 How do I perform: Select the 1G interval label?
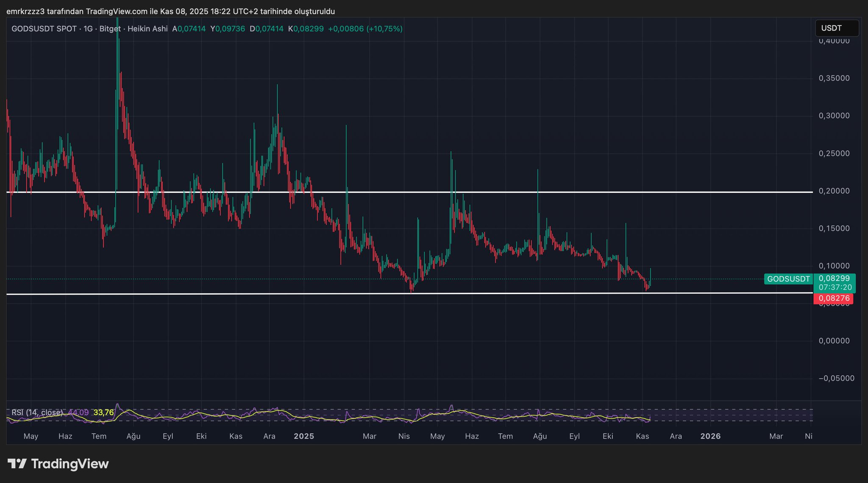pos(88,29)
